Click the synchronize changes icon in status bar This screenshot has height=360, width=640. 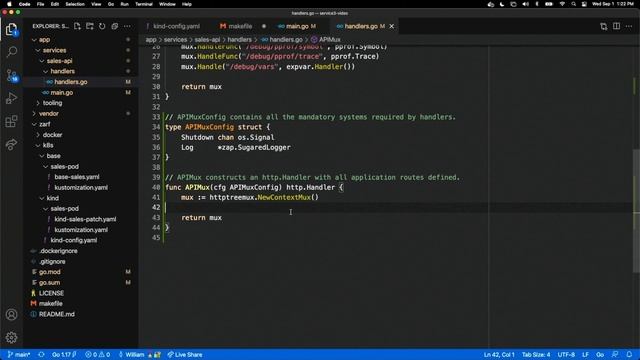coord(41,355)
